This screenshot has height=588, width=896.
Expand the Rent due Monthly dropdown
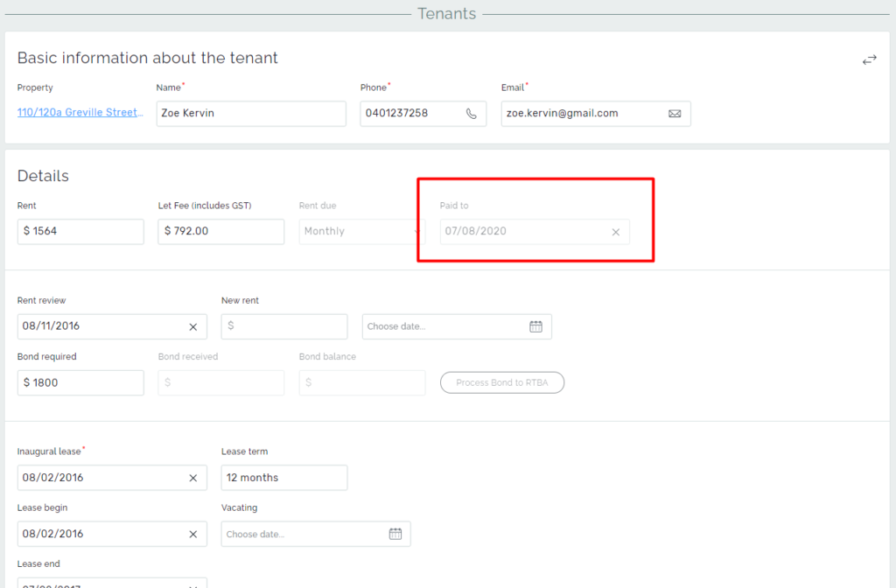(360, 232)
